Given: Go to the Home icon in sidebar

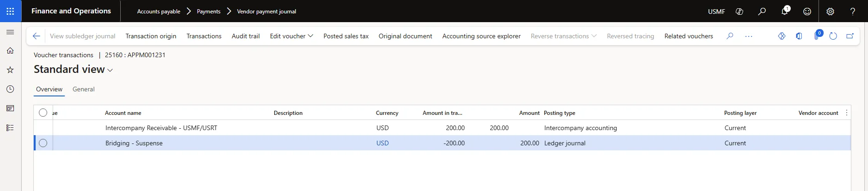Looking at the screenshot, I should pyautogui.click(x=10, y=51).
